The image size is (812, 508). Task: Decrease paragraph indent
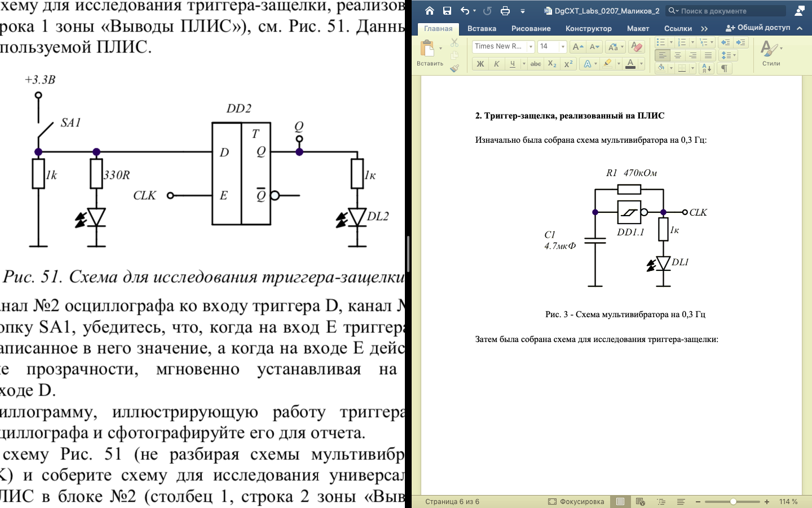point(725,42)
